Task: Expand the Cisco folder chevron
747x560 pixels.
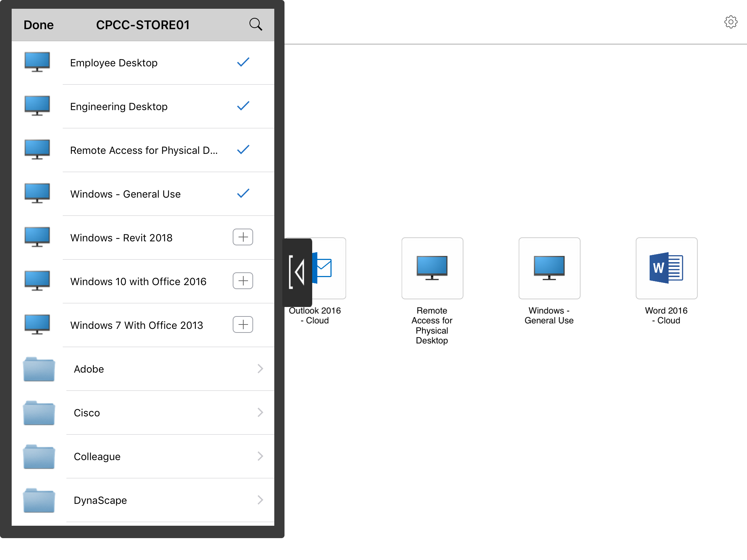Action: (x=260, y=412)
